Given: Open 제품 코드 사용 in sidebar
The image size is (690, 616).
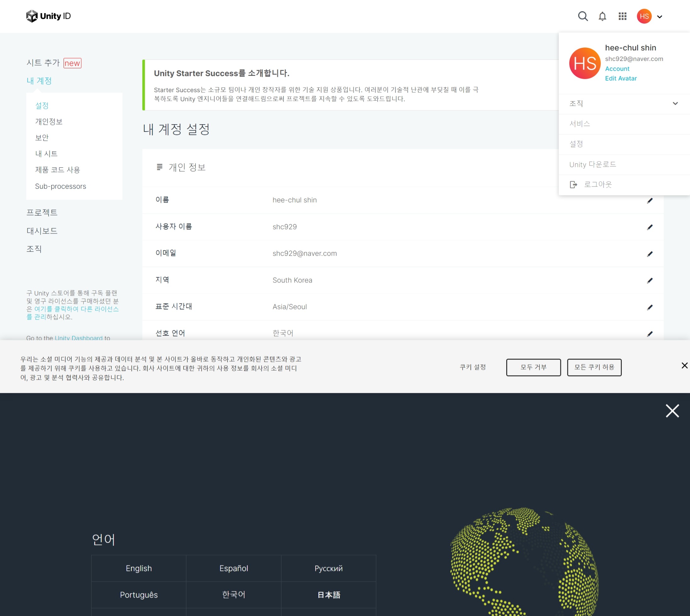Looking at the screenshot, I should click(x=58, y=170).
